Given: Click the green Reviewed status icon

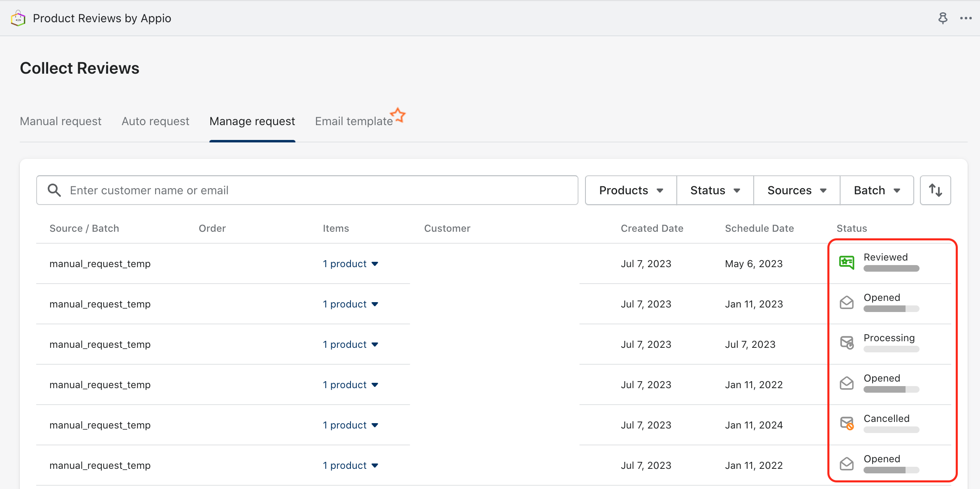Looking at the screenshot, I should [846, 262].
